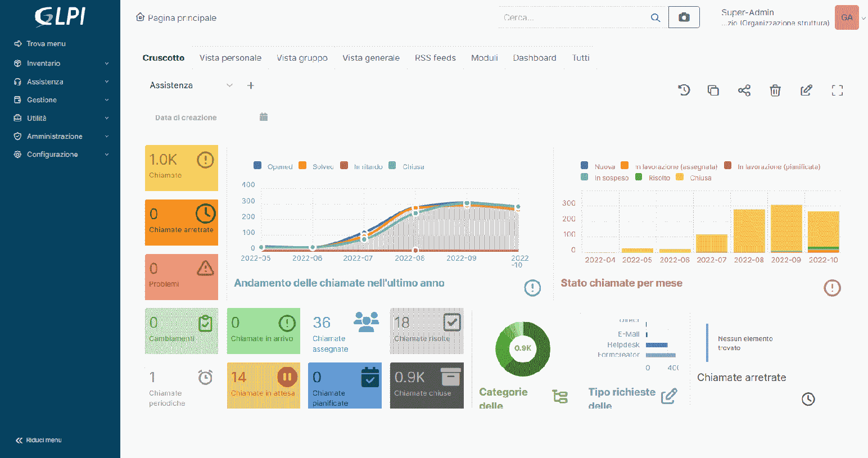Toggle the Risolto legend swatch
Image resolution: width=868 pixels, height=458 pixels.
click(639, 176)
